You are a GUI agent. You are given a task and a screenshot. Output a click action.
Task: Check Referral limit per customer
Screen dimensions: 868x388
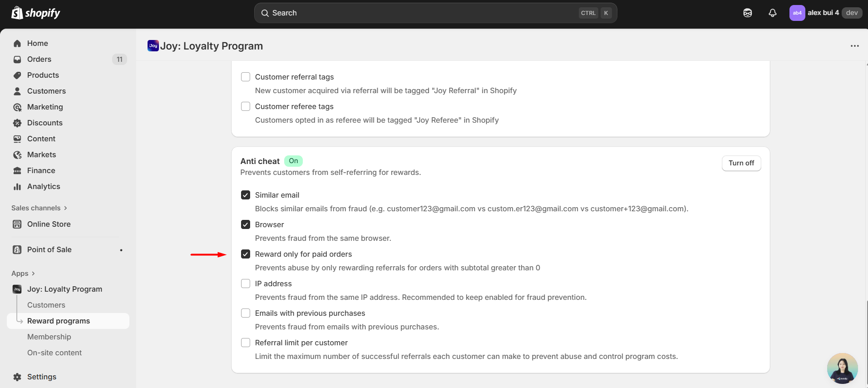click(246, 343)
